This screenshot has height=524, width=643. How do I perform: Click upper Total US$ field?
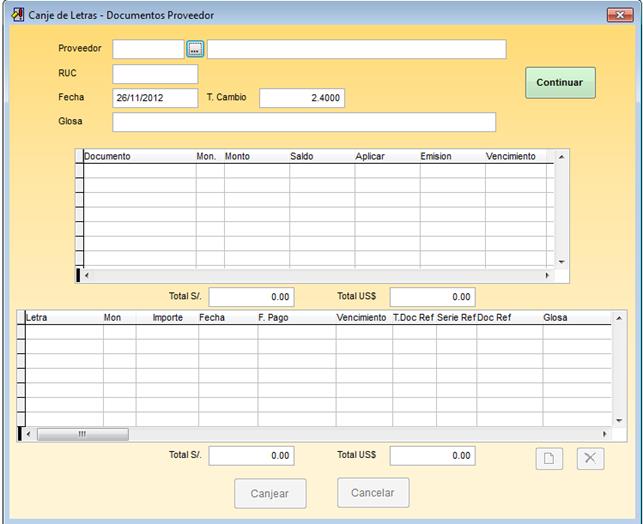(x=433, y=297)
